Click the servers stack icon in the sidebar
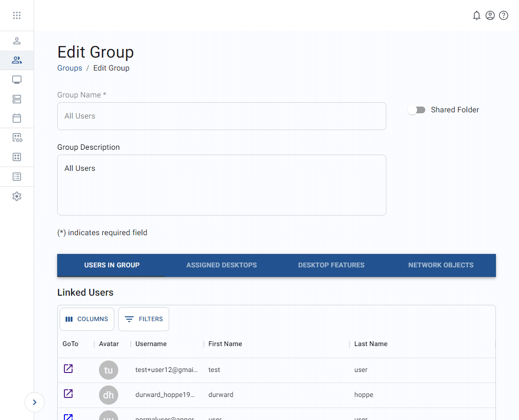519x420 pixels. tap(17, 99)
